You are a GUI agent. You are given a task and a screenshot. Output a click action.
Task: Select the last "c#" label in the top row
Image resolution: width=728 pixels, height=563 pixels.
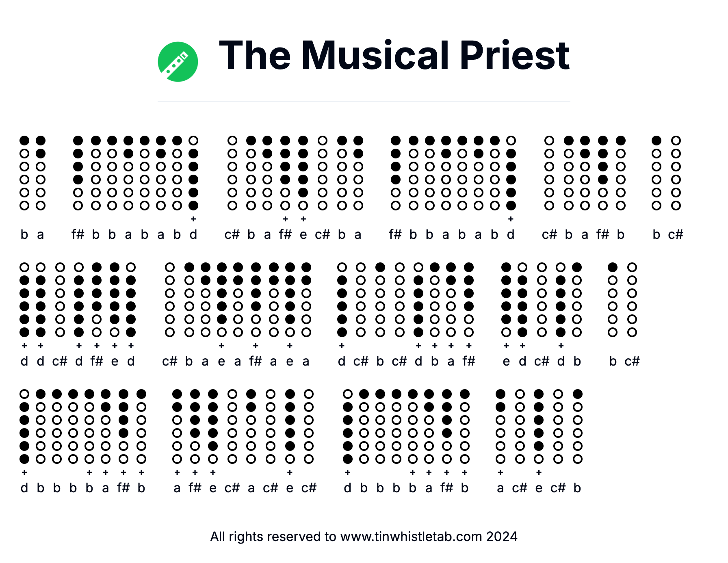(x=676, y=234)
